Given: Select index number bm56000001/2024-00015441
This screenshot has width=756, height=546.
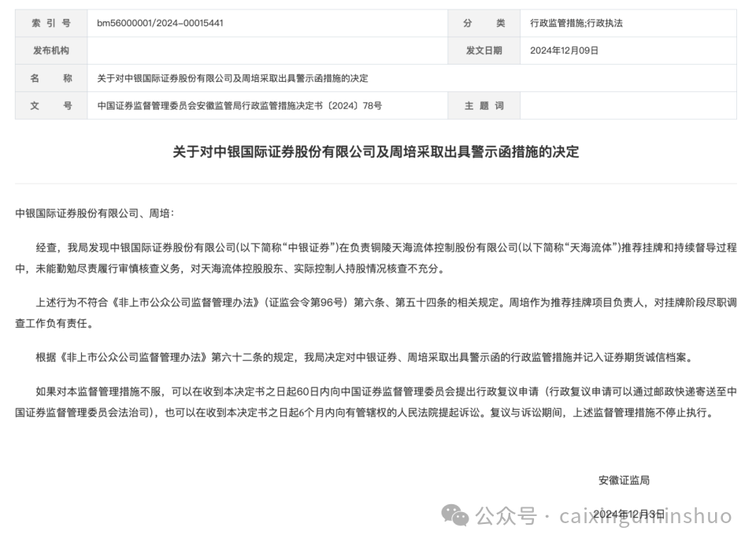Looking at the screenshot, I should pos(160,23).
